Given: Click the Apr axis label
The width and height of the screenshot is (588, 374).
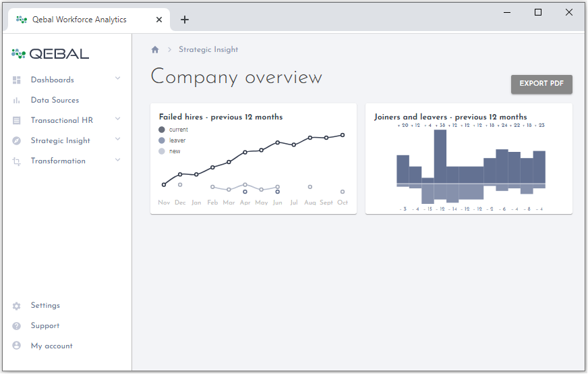Looking at the screenshot, I should tap(245, 203).
